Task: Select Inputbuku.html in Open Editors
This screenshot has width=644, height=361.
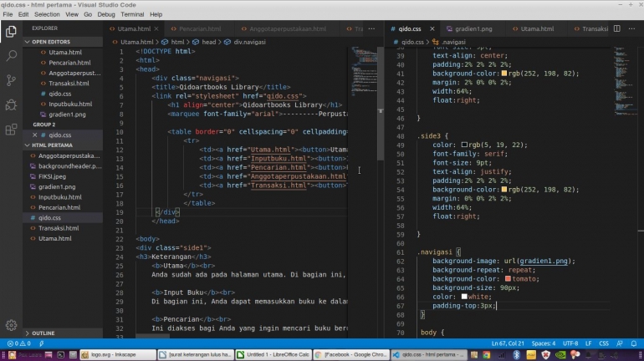Action: click(x=70, y=104)
